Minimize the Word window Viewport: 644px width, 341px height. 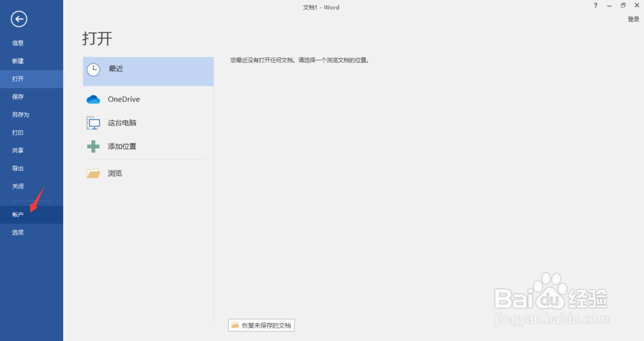coord(609,5)
